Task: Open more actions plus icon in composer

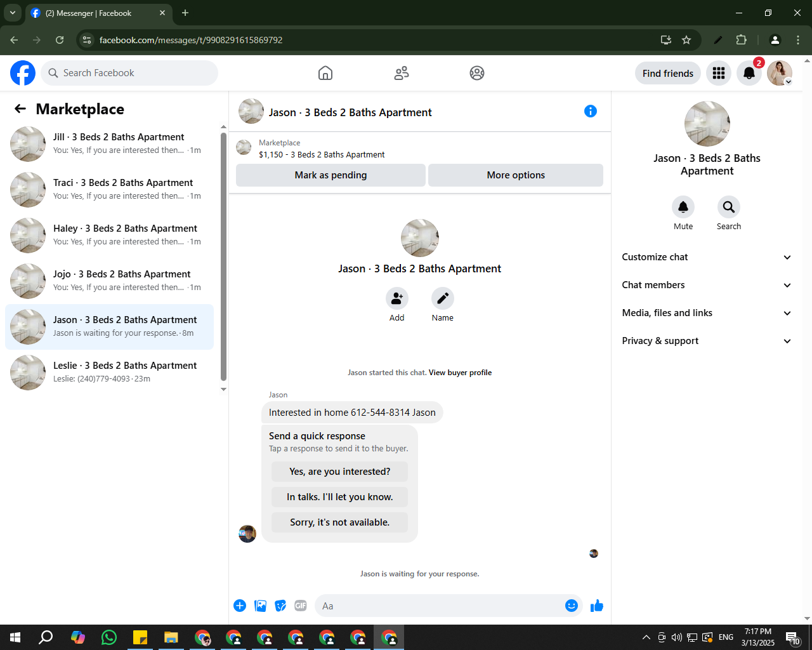Action: [x=240, y=606]
